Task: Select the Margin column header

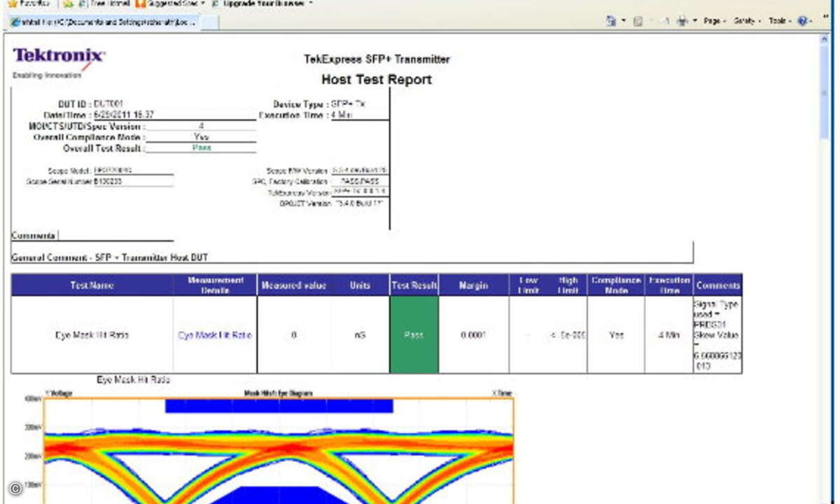Action: click(x=474, y=285)
